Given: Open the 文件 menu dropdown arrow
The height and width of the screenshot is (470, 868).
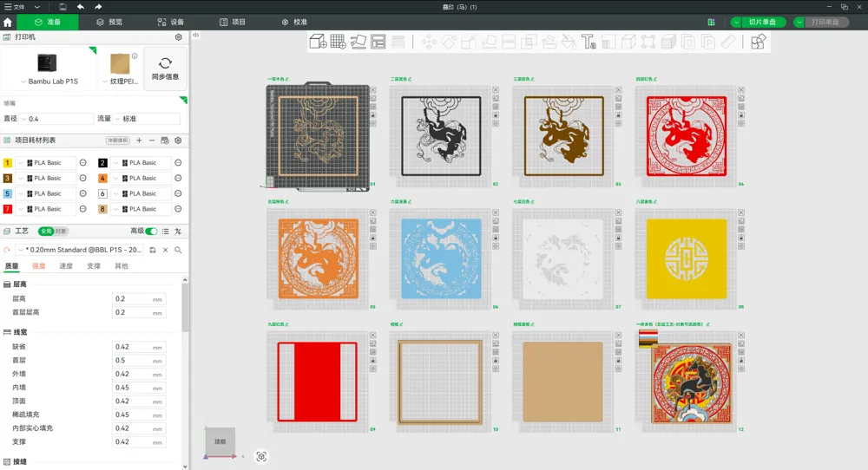Looking at the screenshot, I should [x=37, y=7].
